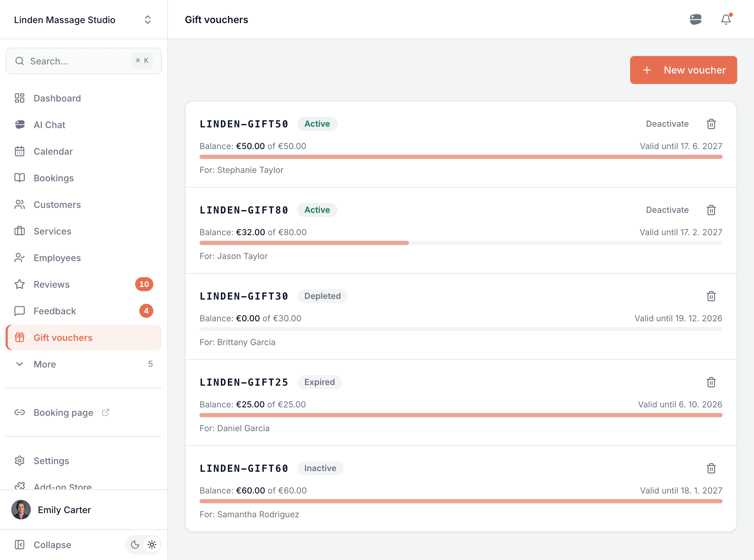Deactivate the LINDEN-GIFT80 voucher
The image size is (754, 560).
(667, 210)
